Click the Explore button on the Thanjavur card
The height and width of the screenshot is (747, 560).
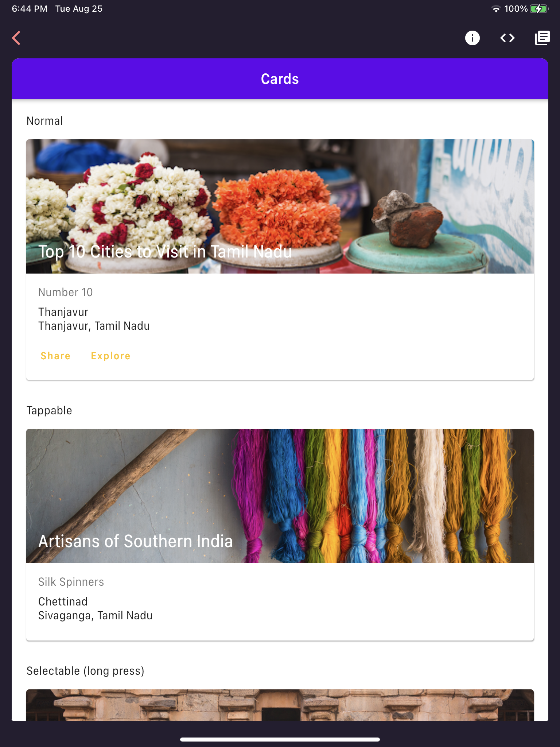pos(110,356)
